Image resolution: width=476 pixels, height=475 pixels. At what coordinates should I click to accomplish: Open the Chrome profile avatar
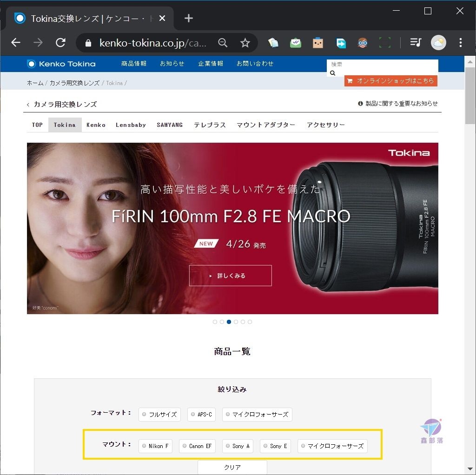point(438,42)
